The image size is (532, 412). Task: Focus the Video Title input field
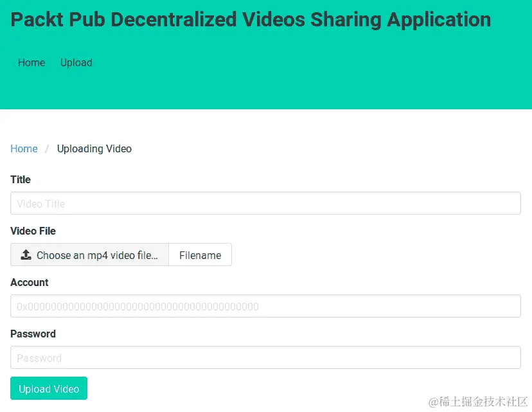265,203
